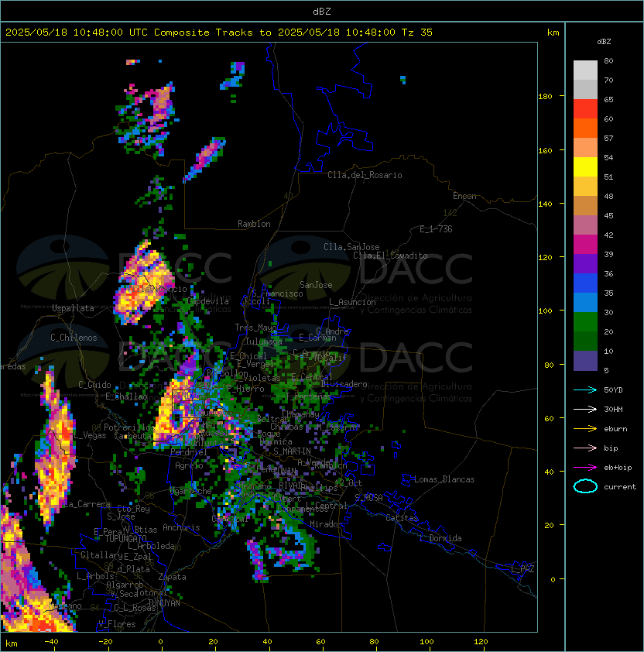Click the 'L_Vegas' map label
Screen dimensions: 644x652
pos(90,435)
